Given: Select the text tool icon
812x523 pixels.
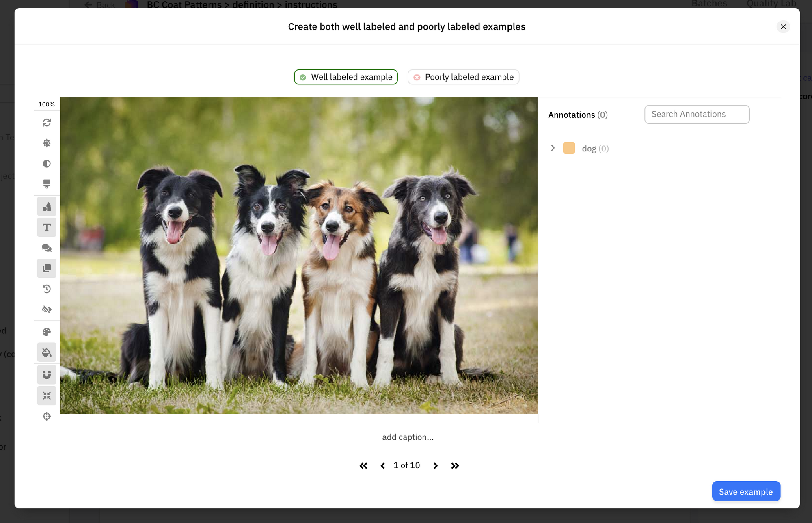Looking at the screenshot, I should [x=47, y=227].
